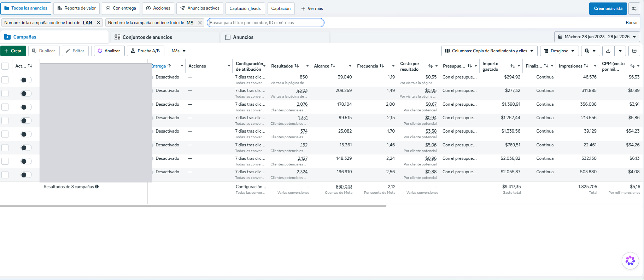
Task: Sort by the Alcance column arrows
Action: pos(333,66)
